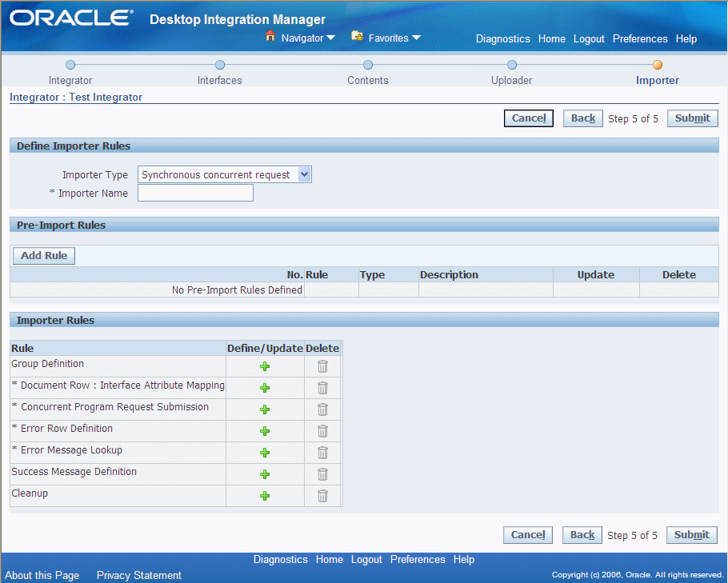The width and height of the screenshot is (728, 583).
Task: Click the 'Group Definition' rule name
Action: tap(47, 363)
